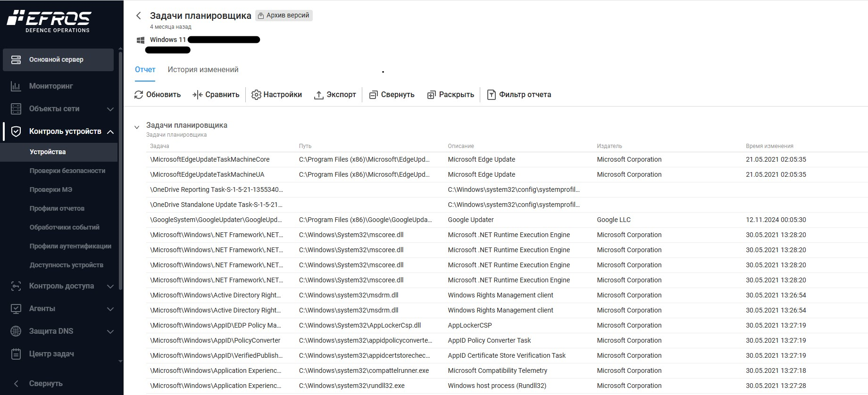Select row \MicrosoftEdgeUpdateTaskMachineUA

507,174
